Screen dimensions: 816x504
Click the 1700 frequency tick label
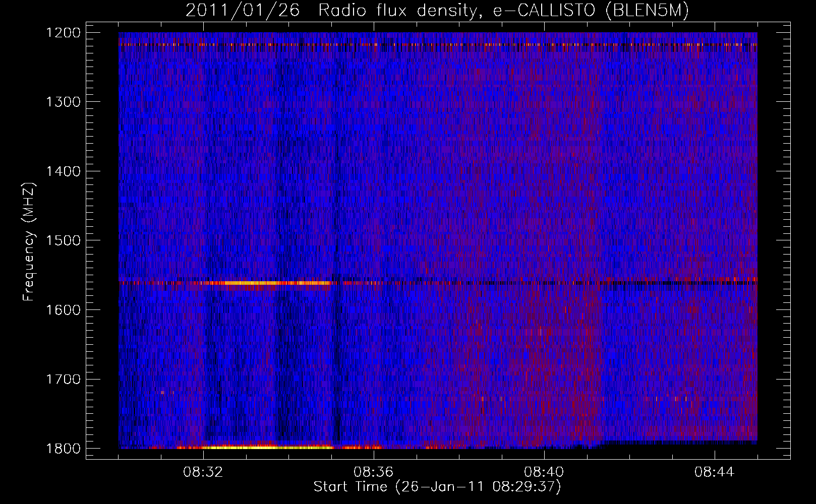click(x=64, y=379)
